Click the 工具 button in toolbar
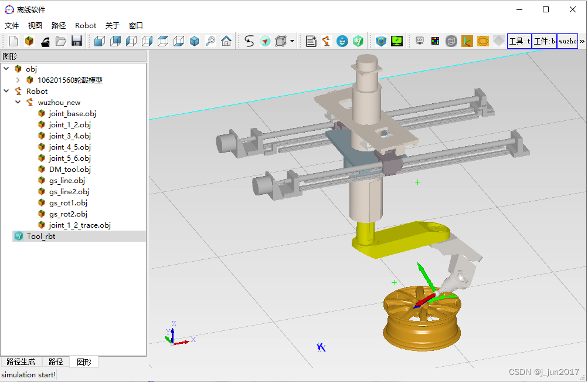The image size is (588, 382). click(519, 41)
